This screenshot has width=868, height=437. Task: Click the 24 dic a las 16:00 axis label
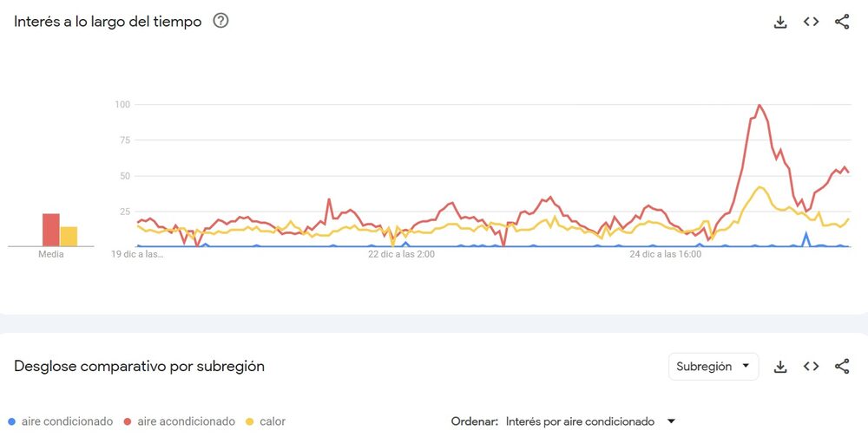point(666,254)
